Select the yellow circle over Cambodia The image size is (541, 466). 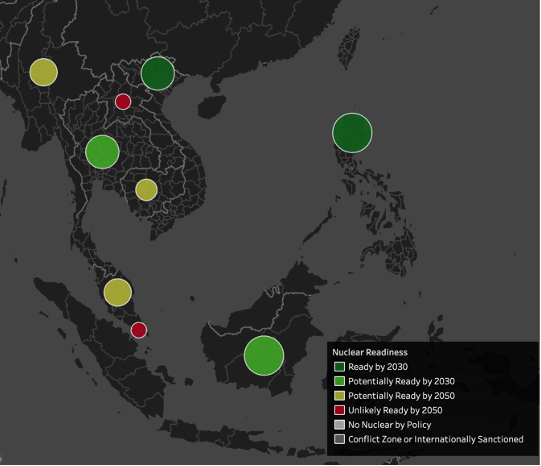(x=146, y=190)
